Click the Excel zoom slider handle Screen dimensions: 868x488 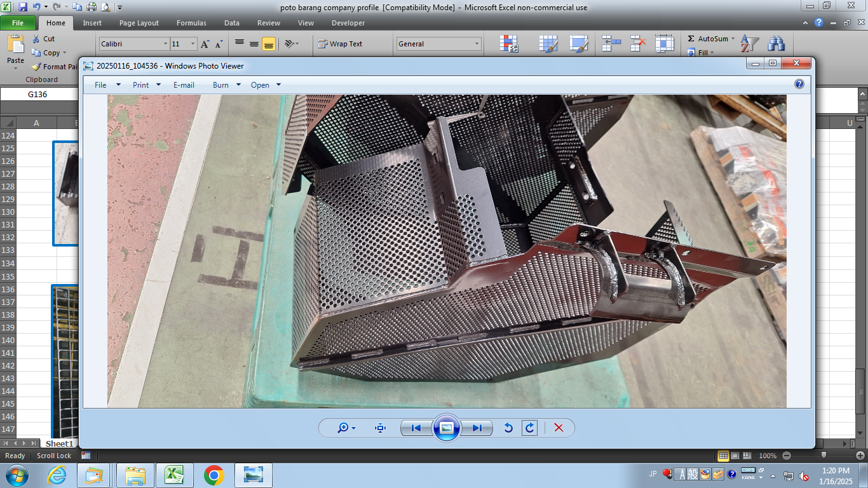coord(824,455)
